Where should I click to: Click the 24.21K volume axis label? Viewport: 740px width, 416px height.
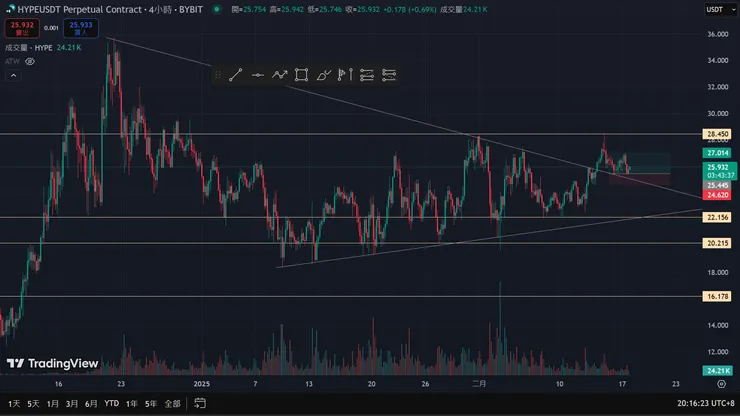tap(717, 371)
